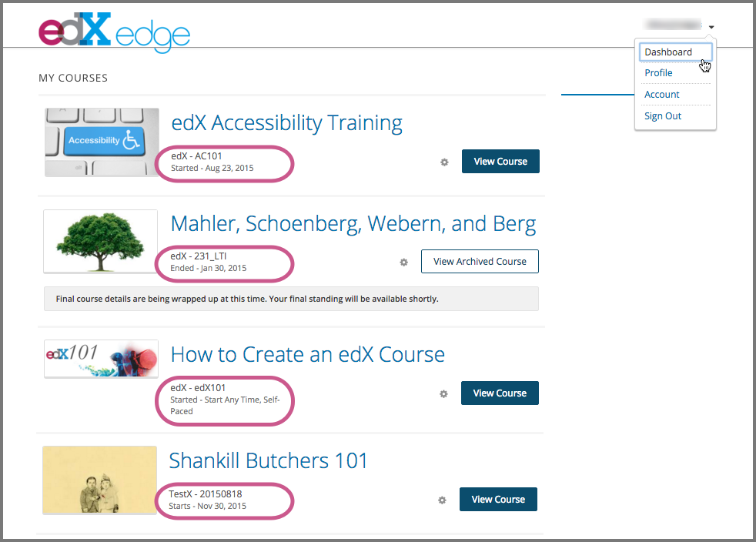Click the Shankill Butchers course thumbnail

pyautogui.click(x=100, y=480)
